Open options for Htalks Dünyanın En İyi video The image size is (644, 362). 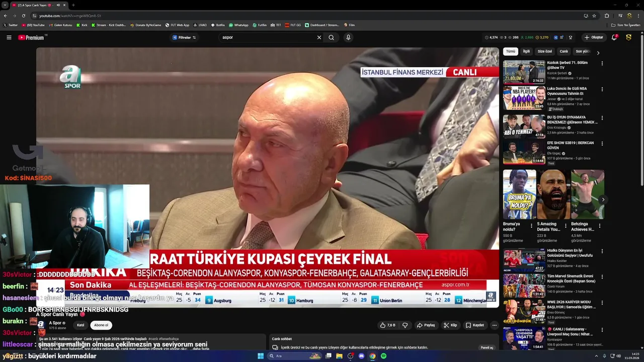[602, 251]
